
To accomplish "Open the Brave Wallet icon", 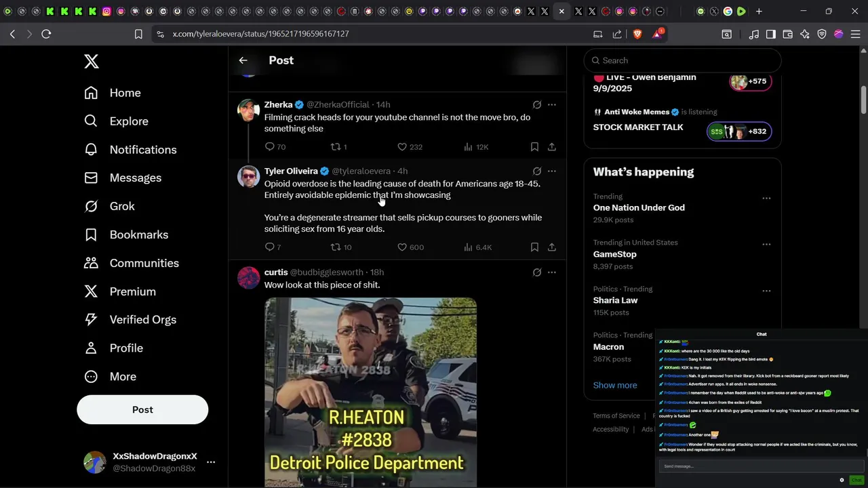I will (788, 34).
